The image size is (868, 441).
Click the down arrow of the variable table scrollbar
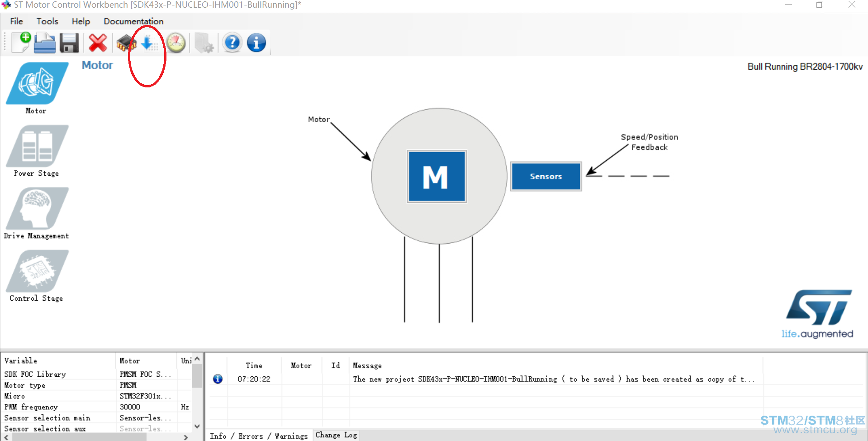[x=197, y=426]
